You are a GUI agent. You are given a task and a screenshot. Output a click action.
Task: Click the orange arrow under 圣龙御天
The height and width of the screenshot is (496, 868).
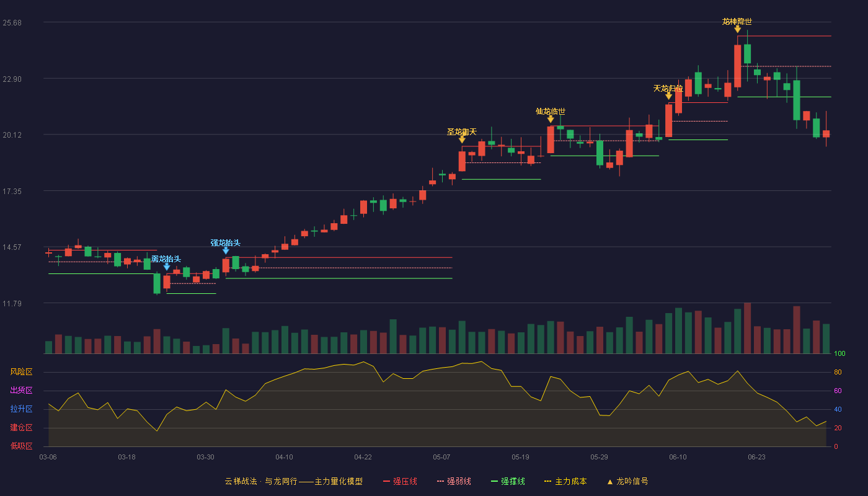tap(462, 139)
